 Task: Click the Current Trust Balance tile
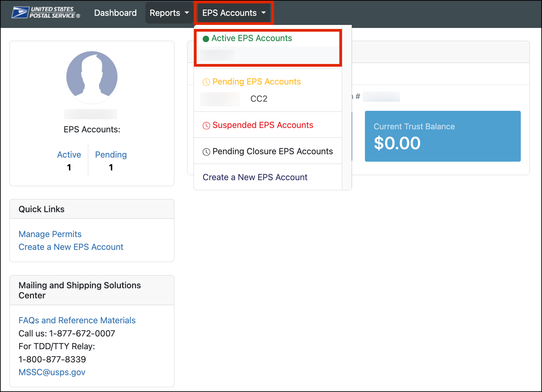(x=443, y=136)
